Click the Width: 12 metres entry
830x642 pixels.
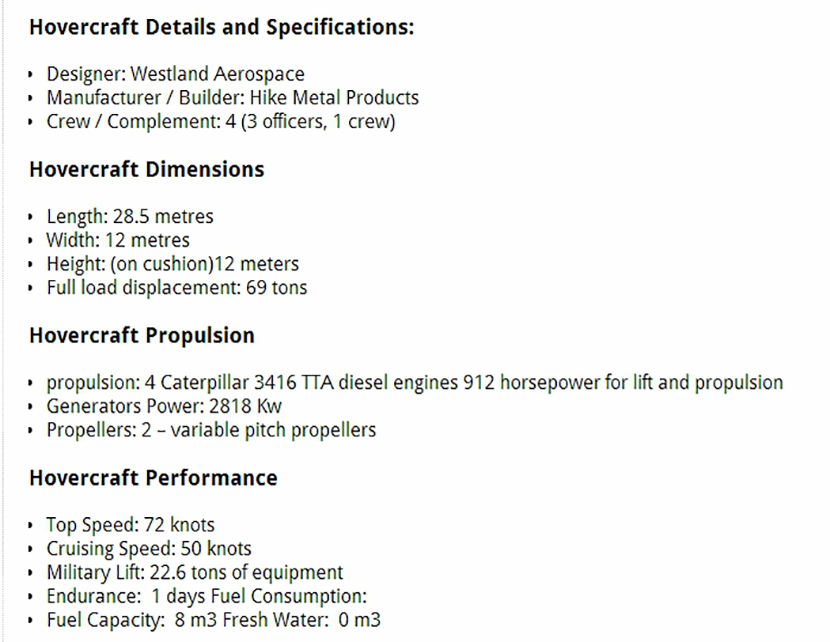coord(117,240)
